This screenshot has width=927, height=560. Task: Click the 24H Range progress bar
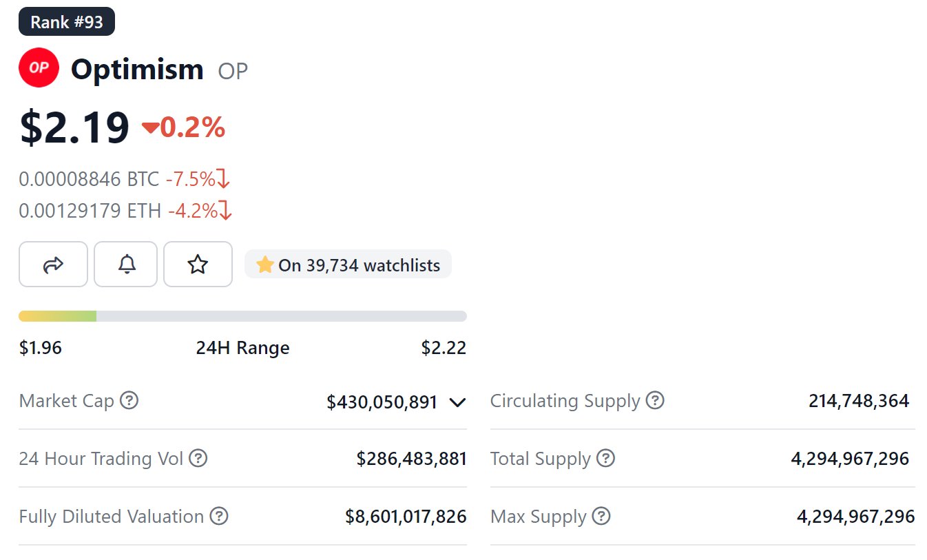[x=242, y=315]
